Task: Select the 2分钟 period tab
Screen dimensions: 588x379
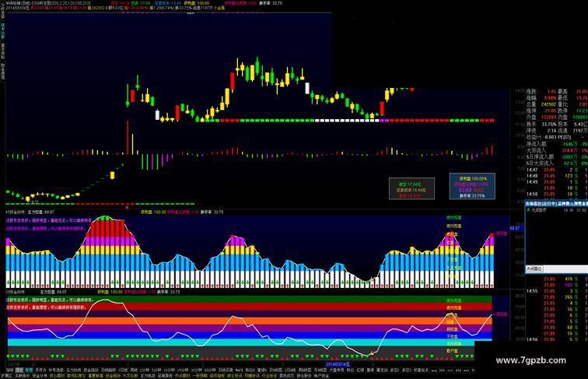Action: click(x=144, y=370)
